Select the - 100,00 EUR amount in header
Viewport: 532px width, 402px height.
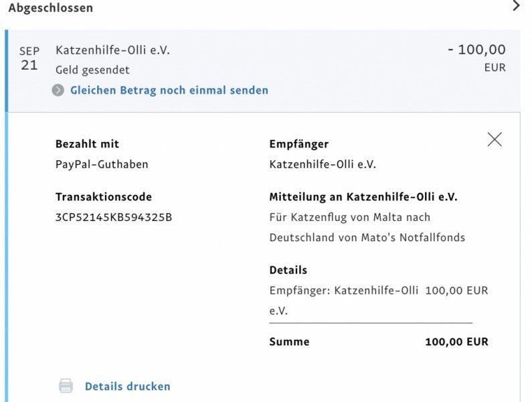coord(476,58)
